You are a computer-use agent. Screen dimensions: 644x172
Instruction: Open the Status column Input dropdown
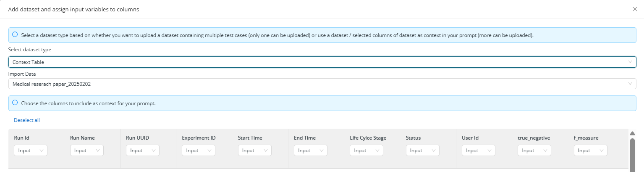pos(423,151)
